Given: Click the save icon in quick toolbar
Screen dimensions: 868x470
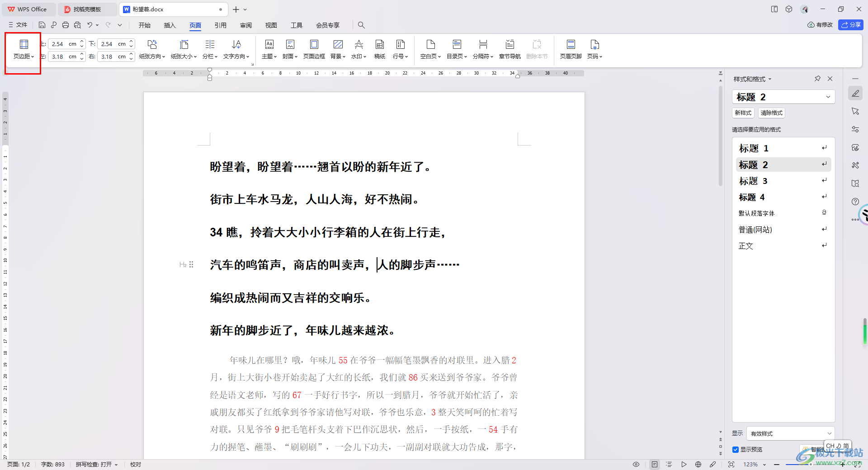Looking at the screenshot, I should click(42, 25).
